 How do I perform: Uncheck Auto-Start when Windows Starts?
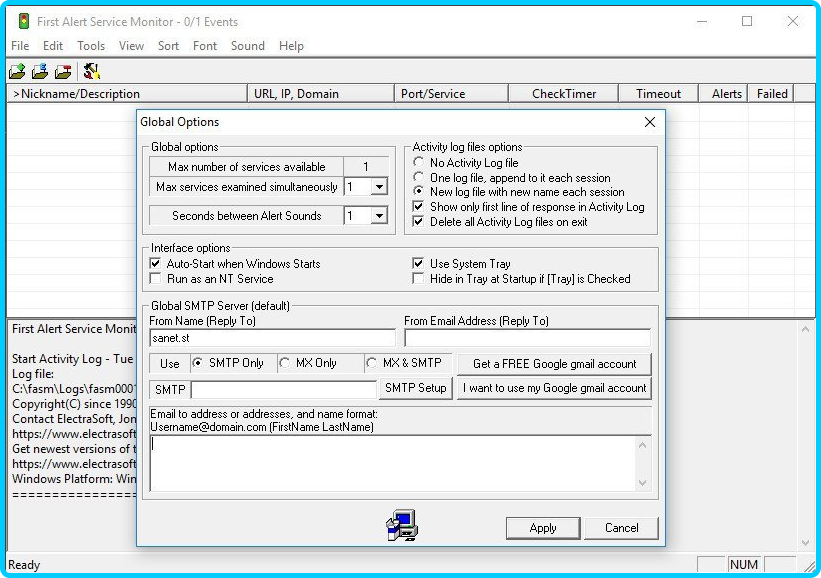(156, 263)
